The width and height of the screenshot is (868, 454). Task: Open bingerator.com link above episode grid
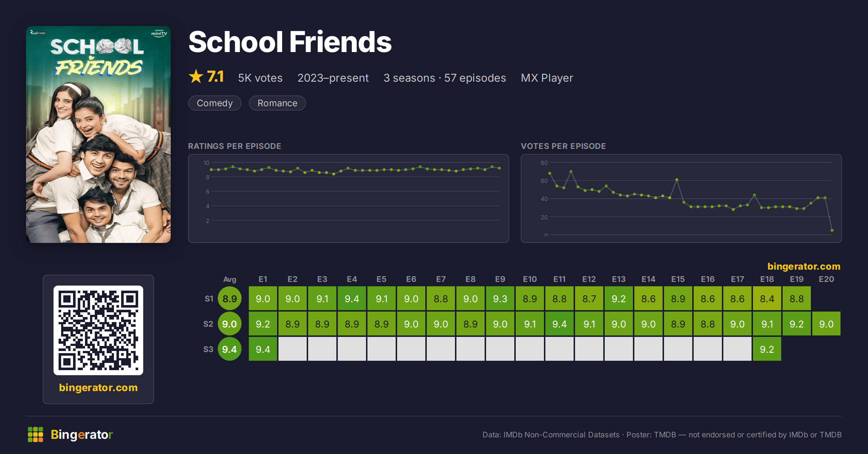coord(804,266)
